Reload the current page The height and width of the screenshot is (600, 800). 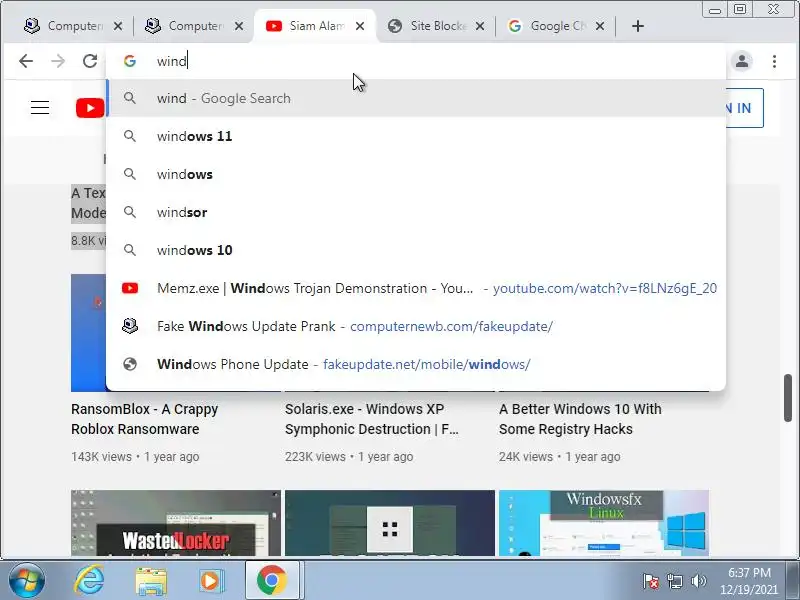pos(90,61)
